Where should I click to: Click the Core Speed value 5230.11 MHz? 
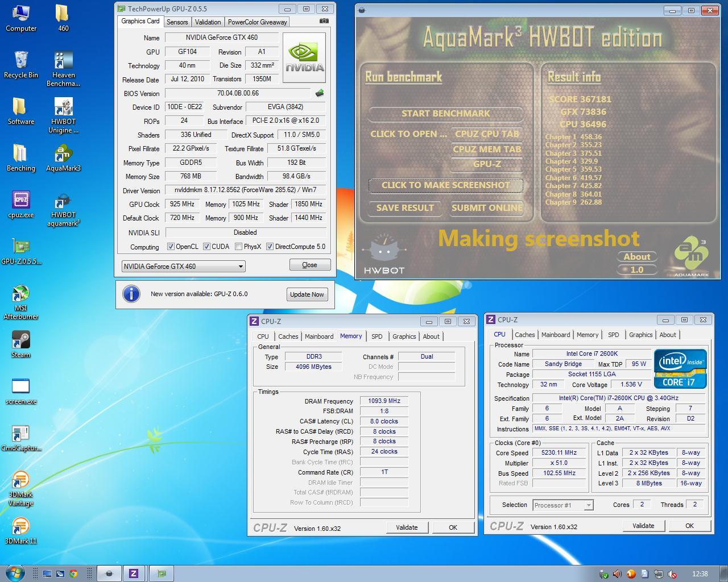(559, 453)
